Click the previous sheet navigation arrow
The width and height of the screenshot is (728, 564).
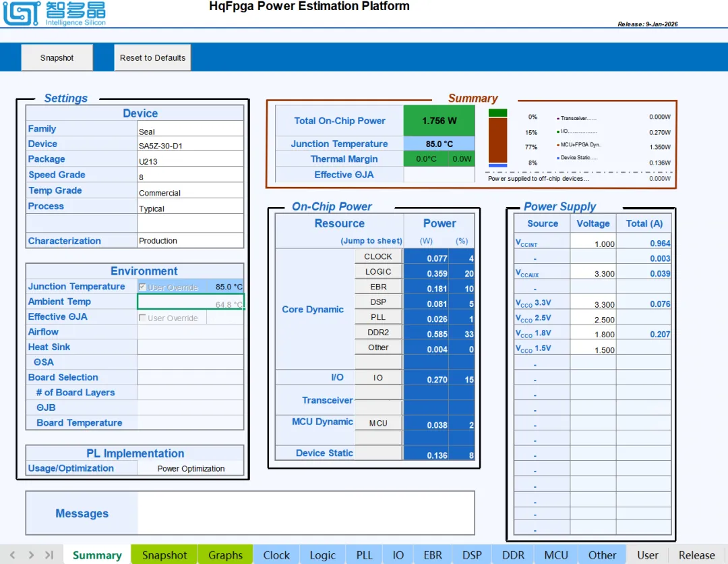tap(13, 555)
